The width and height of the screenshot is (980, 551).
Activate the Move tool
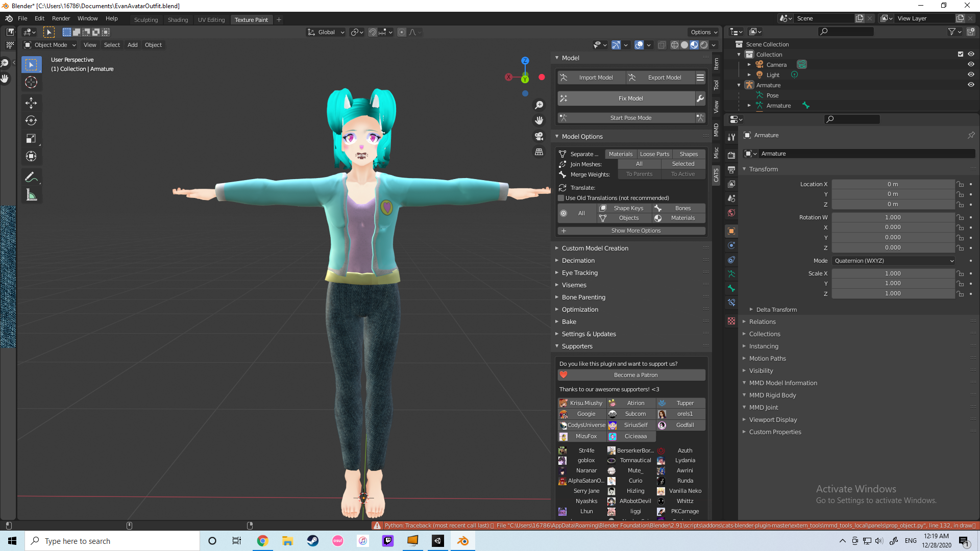(x=31, y=103)
